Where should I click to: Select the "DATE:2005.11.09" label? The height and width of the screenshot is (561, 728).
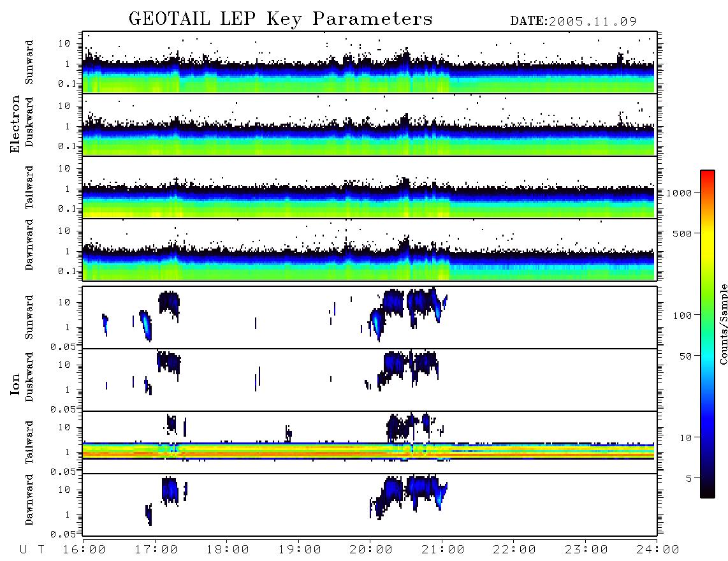tap(573, 21)
